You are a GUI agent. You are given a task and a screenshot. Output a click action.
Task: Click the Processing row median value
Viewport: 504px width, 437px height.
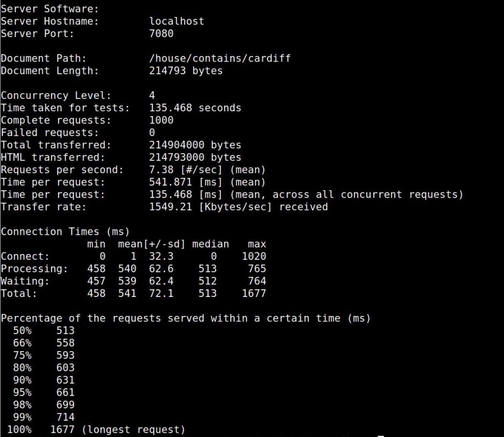click(208, 269)
